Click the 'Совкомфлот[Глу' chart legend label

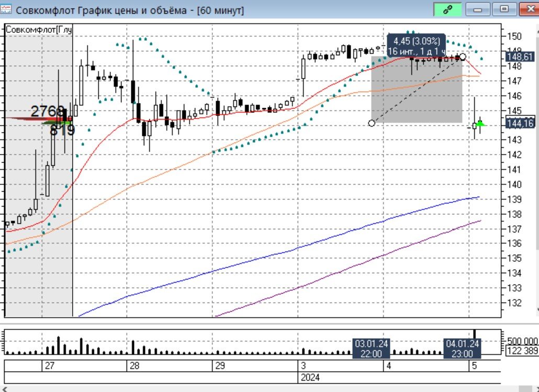pos(39,30)
